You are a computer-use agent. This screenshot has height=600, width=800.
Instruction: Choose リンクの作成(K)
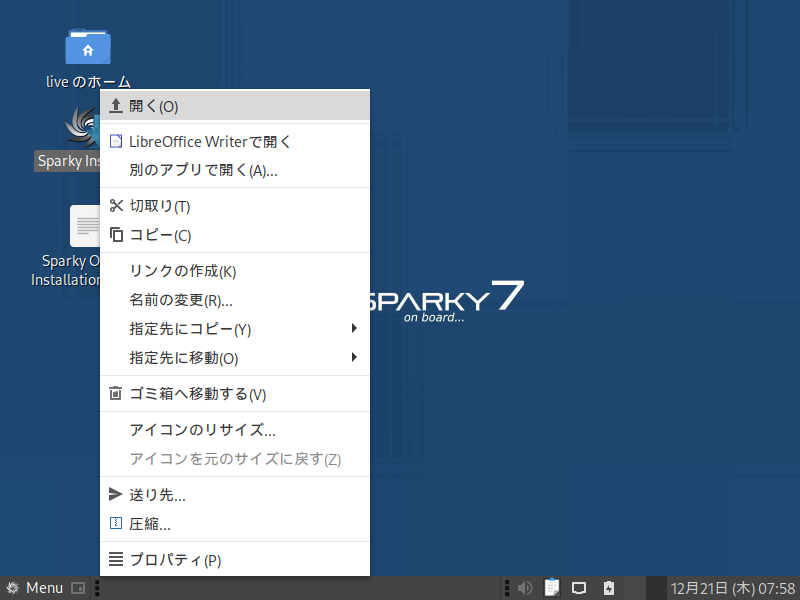[235, 270]
